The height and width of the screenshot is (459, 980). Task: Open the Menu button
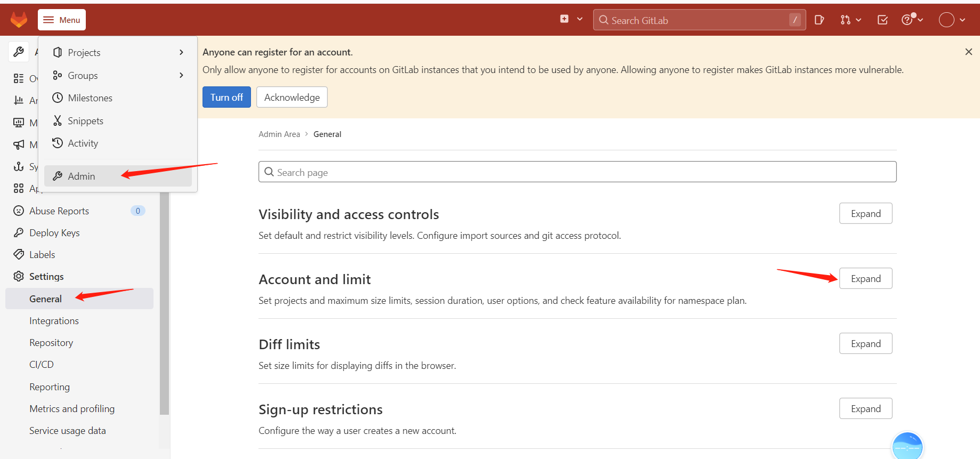[x=62, y=20]
